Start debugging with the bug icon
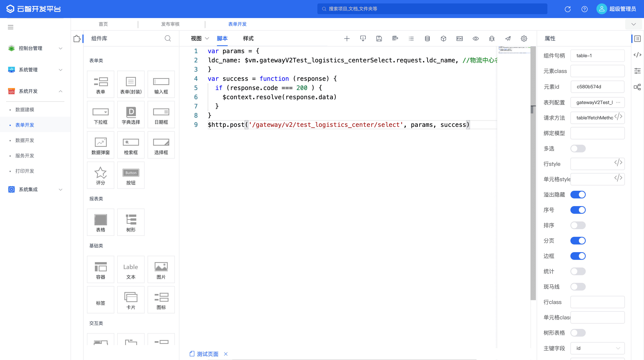Image resolution: width=644 pixels, height=360 pixels. click(492, 39)
